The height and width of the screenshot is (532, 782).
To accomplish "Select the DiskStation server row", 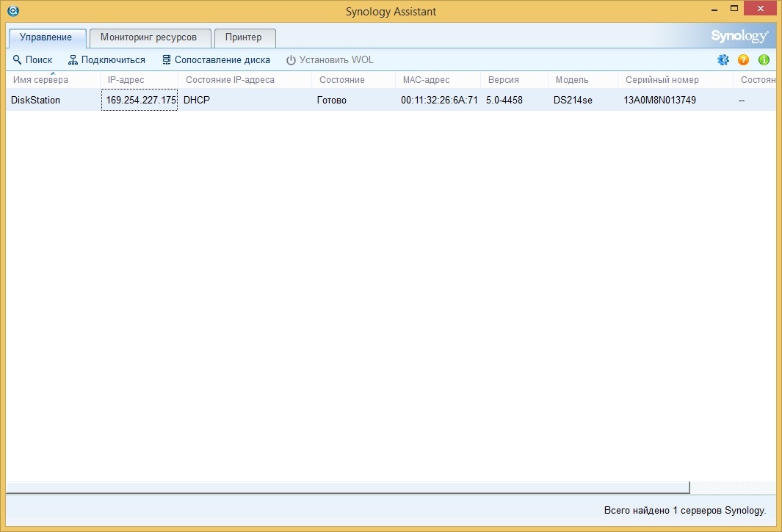I will (35, 101).
